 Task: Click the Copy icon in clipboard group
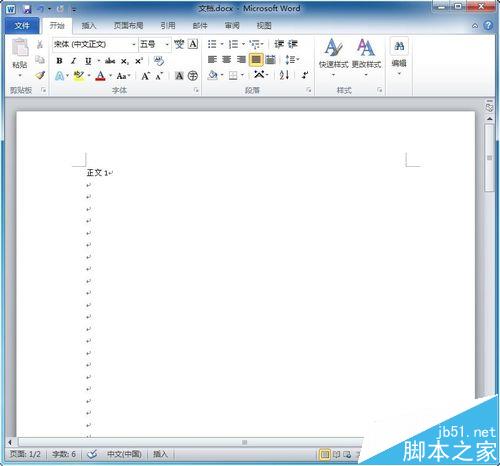click(x=40, y=60)
